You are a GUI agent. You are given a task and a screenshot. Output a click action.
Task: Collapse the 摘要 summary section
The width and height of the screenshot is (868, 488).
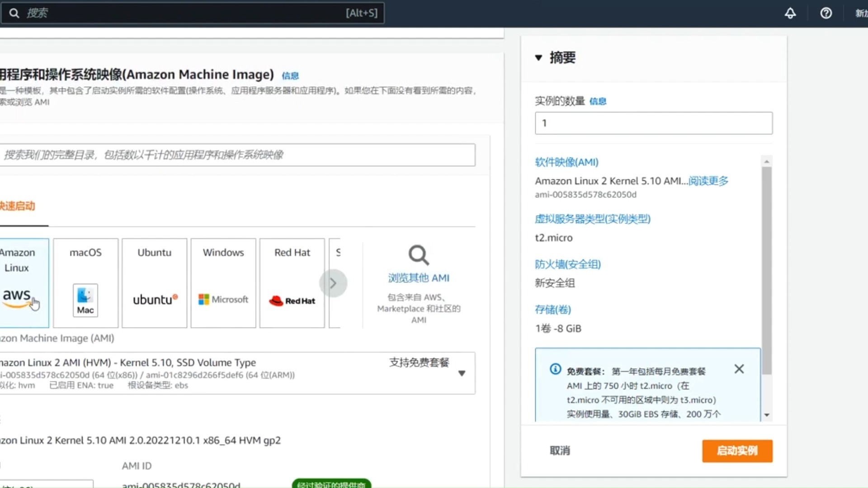click(x=538, y=57)
